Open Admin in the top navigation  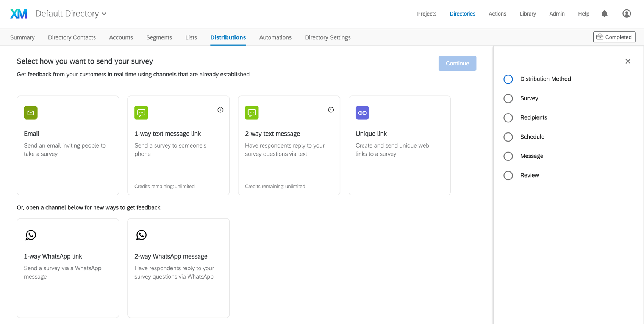557,14
